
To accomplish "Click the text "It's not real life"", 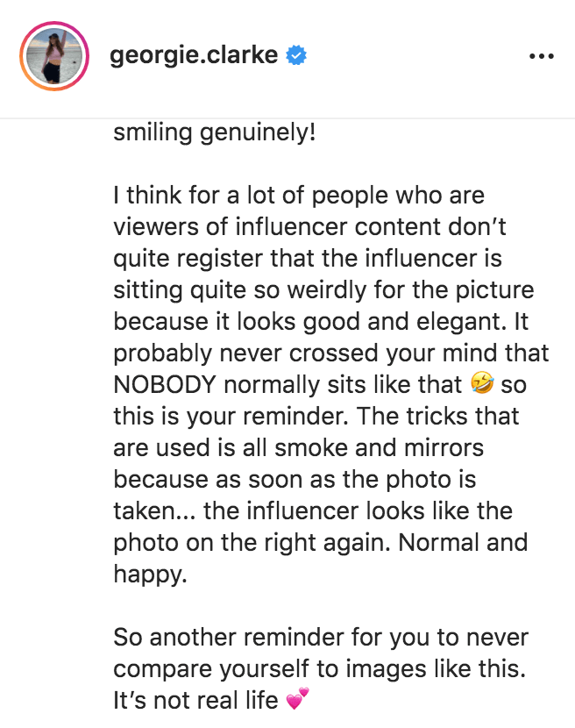I will (x=199, y=700).
